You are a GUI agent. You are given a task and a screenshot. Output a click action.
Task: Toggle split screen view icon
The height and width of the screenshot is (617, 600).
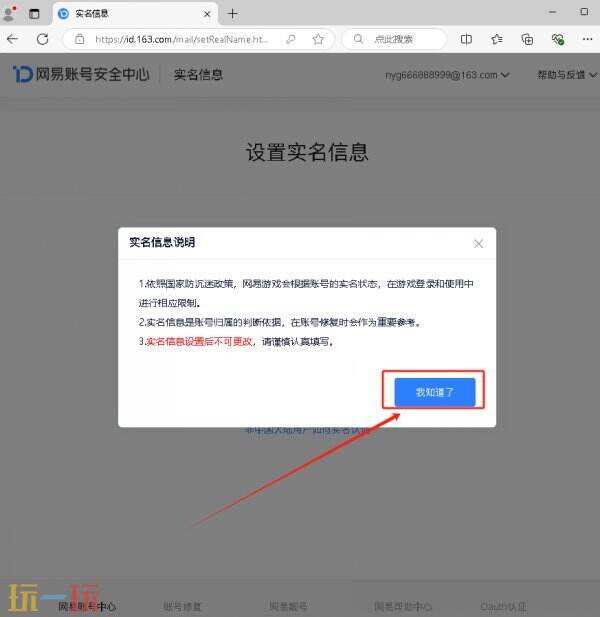[466, 39]
